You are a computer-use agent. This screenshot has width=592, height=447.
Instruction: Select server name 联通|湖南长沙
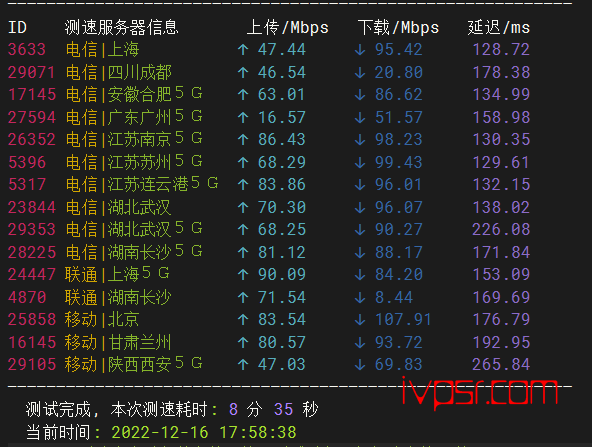[118, 297]
